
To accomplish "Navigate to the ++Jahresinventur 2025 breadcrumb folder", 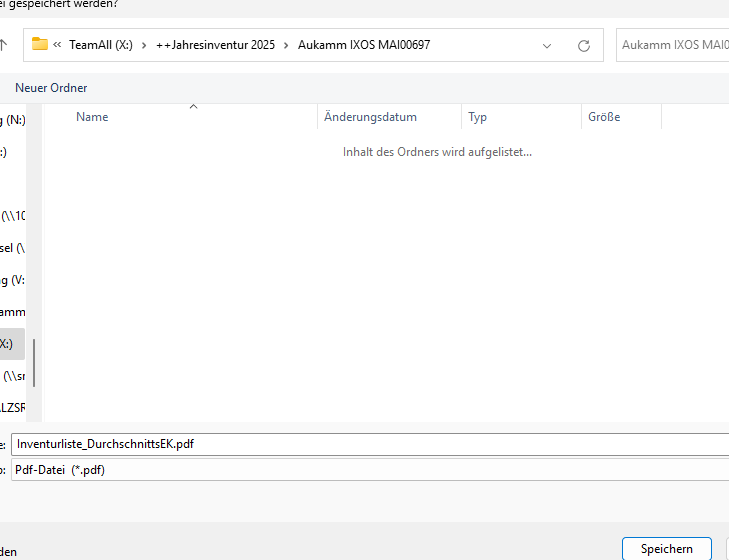I will coord(215,45).
